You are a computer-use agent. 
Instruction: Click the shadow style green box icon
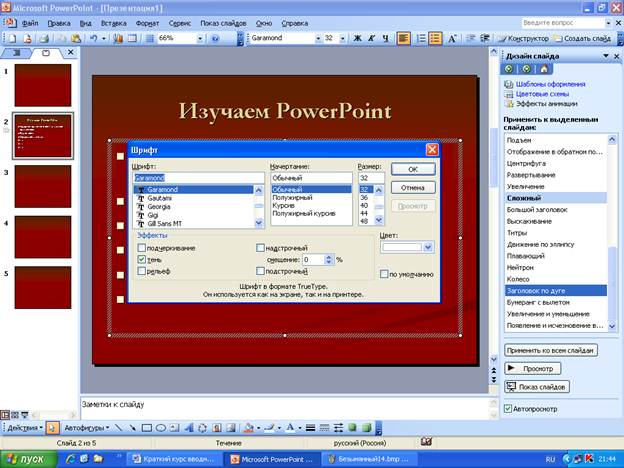tap(352, 428)
